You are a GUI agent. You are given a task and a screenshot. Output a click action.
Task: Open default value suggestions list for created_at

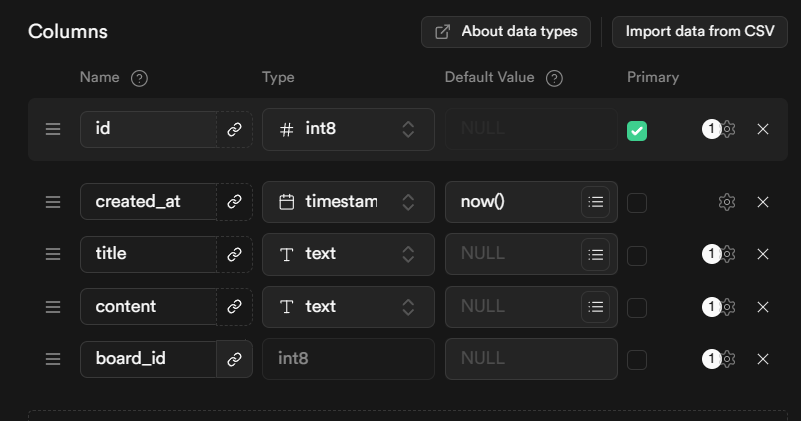596,202
